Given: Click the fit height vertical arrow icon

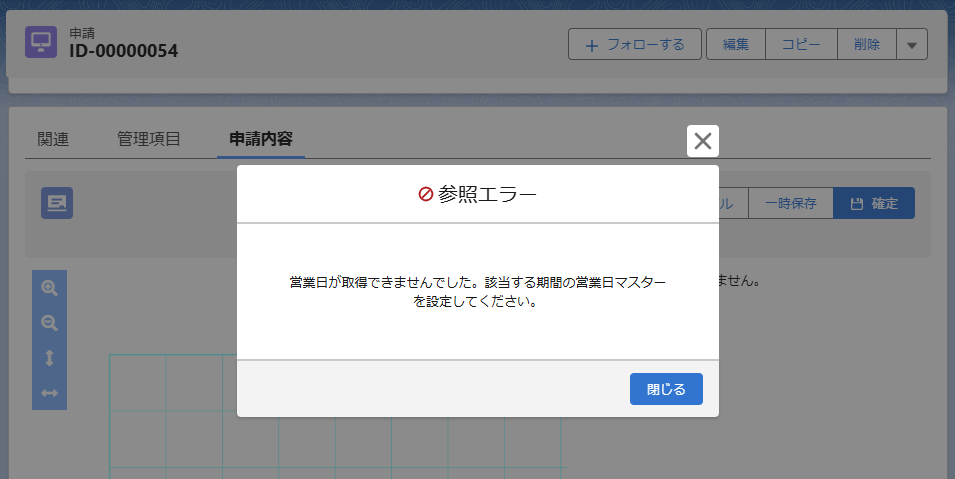Looking at the screenshot, I should coord(49,358).
